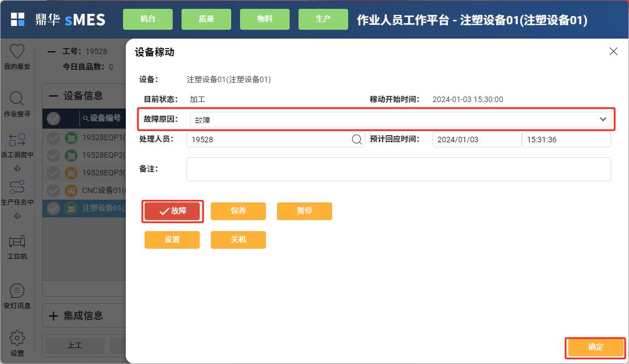Toggle select-all checkbox in device table header
The image size is (629, 364).
click(54, 118)
